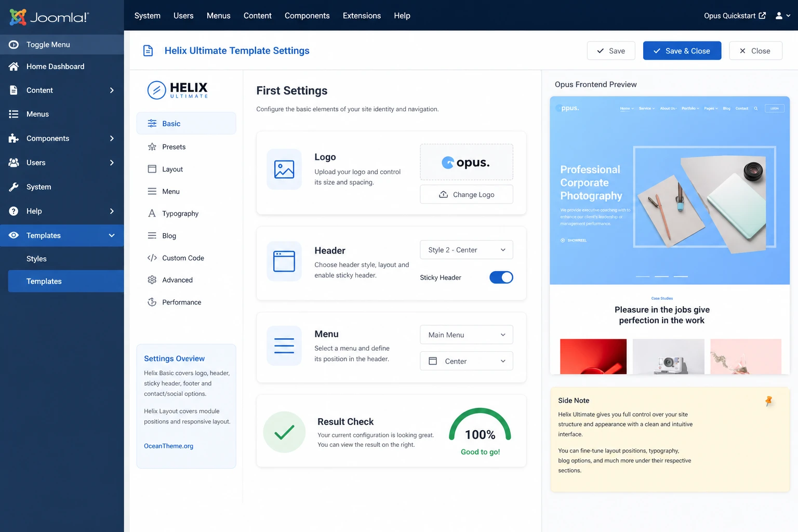This screenshot has height=532, width=798.
Task: Collapse the Templates sidebar section
Action: click(x=112, y=235)
